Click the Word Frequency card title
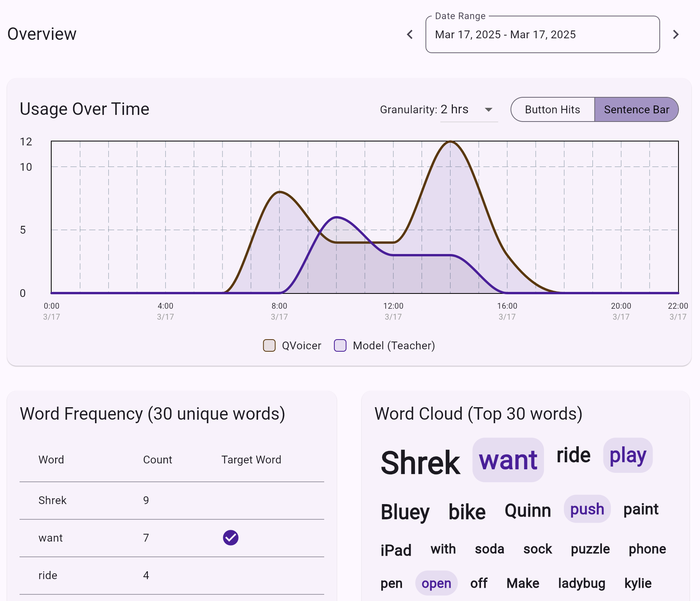 (x=153, y=414)
